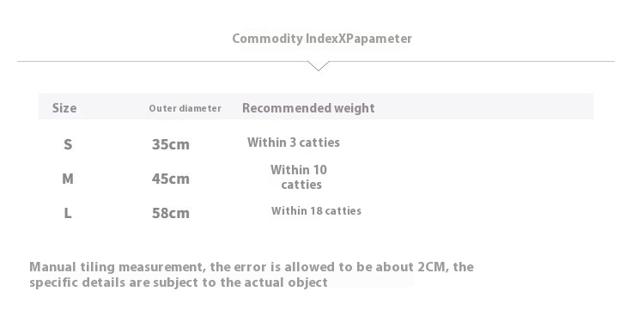Screen dimensions: 644x334
Task: Select the Size column header
Action: tap(64, 108)
